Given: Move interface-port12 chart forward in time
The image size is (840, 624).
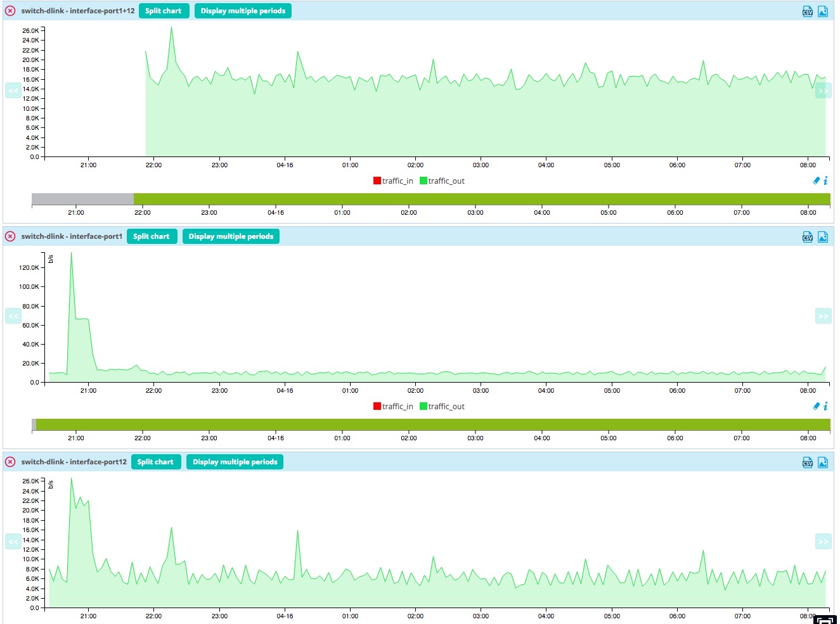Looking at the screenshot, I should (x=823, y=542).
